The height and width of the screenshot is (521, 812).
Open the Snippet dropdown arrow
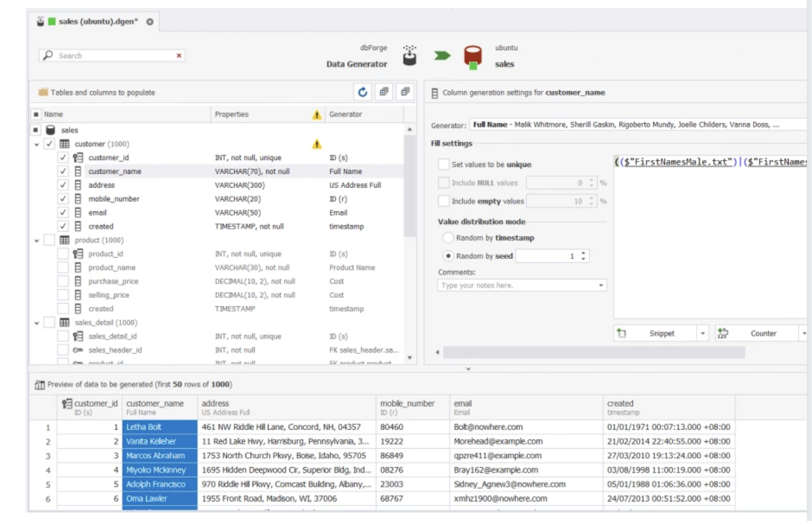[703, 333]
